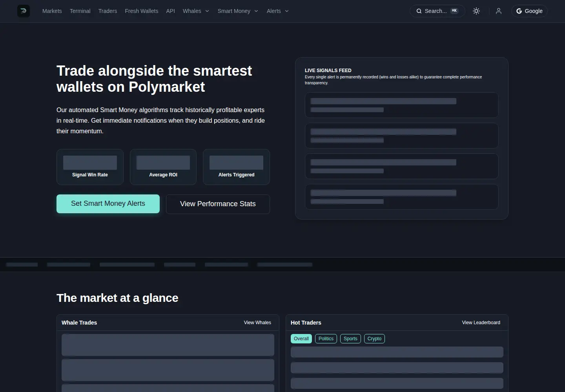This screenshot has width=565, height=392.
Task: Click View Performance Stats button
Action: point(218,204)
